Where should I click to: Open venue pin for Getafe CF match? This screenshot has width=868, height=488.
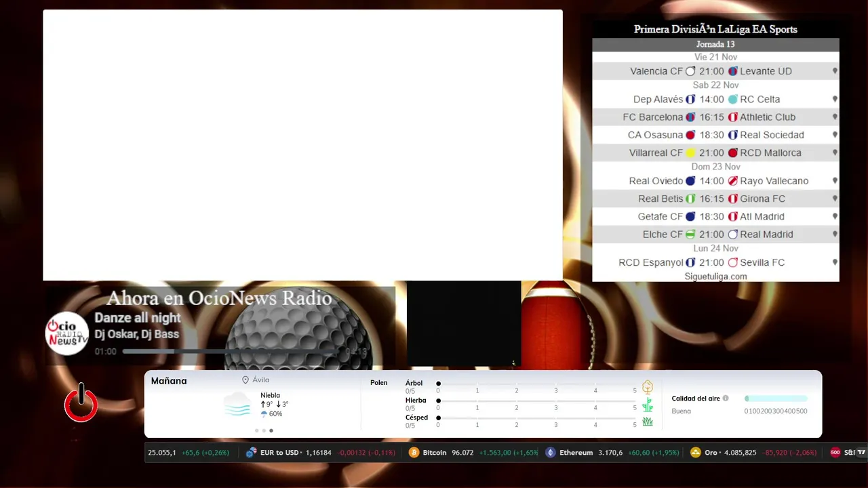click(835, 217)
